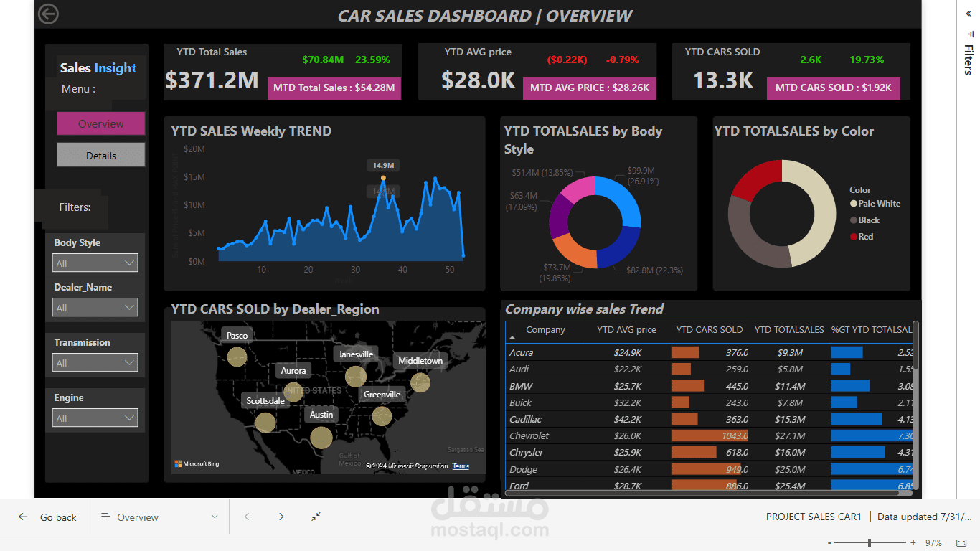Screen dimensions: 980x551
Task: Click the fit to page icon
Action: coord(961,543)
